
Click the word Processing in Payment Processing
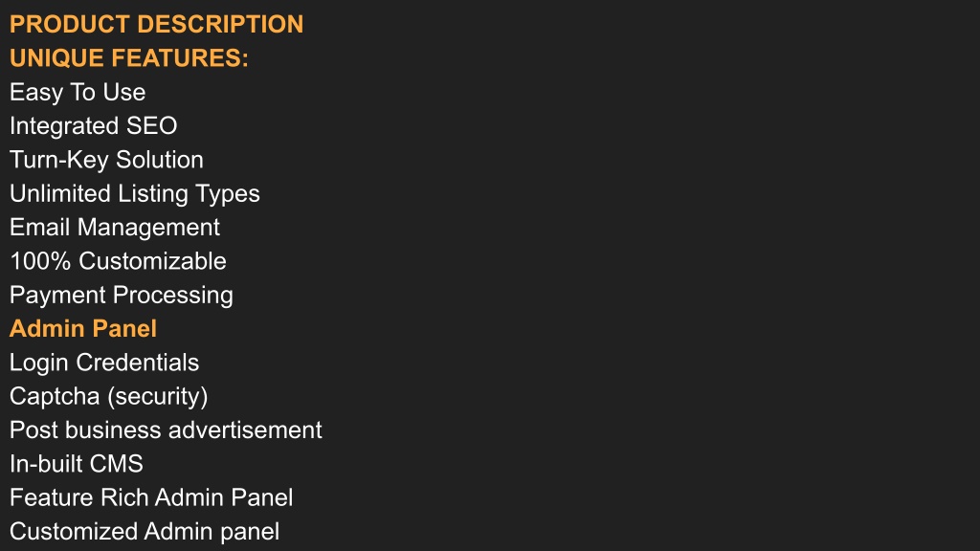pos(174,295)
